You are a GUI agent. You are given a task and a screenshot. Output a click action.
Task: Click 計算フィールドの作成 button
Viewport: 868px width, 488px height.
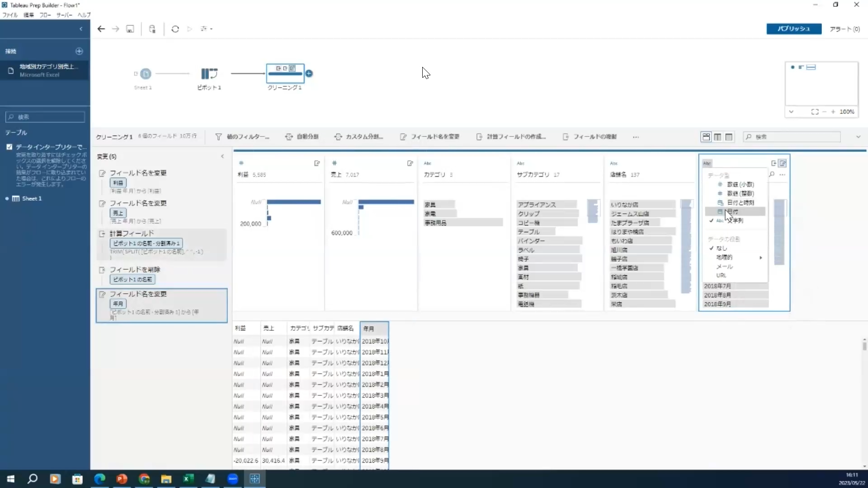point(511,136)
